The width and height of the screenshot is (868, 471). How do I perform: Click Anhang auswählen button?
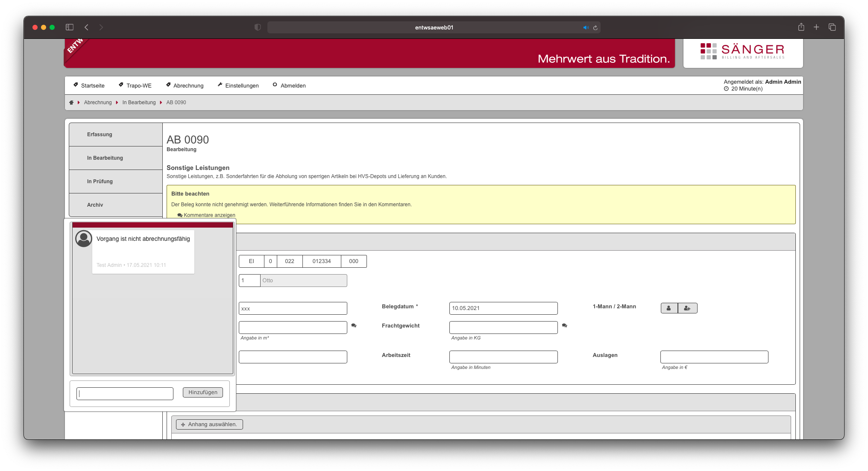click(x=209, y=424)
